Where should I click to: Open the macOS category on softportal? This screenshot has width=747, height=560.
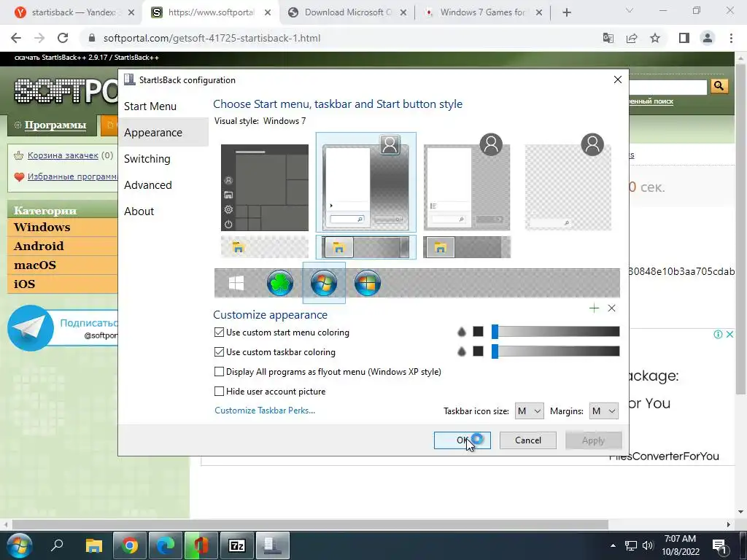[x=35, y=265]
